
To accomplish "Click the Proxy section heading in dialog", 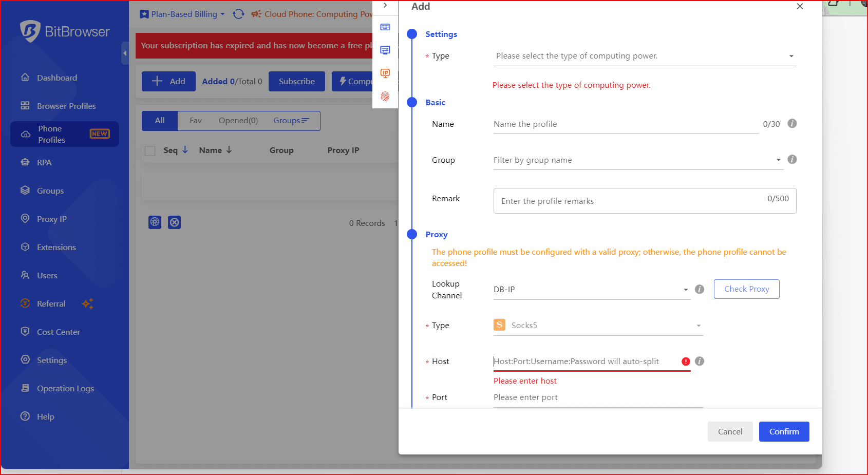I will [437, 235].
